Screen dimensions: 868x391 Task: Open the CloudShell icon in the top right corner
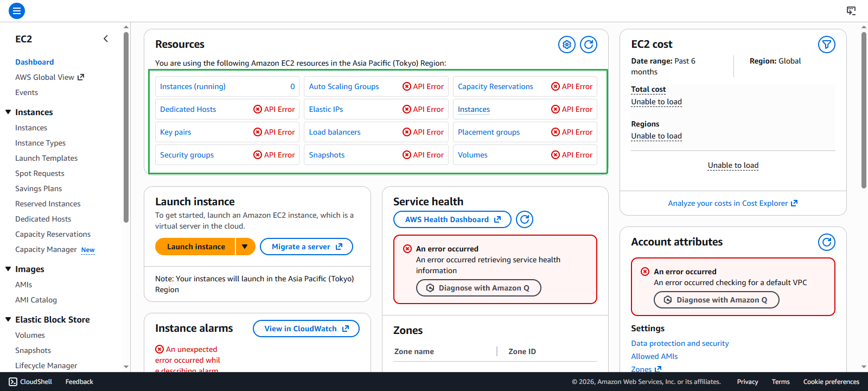851,10
